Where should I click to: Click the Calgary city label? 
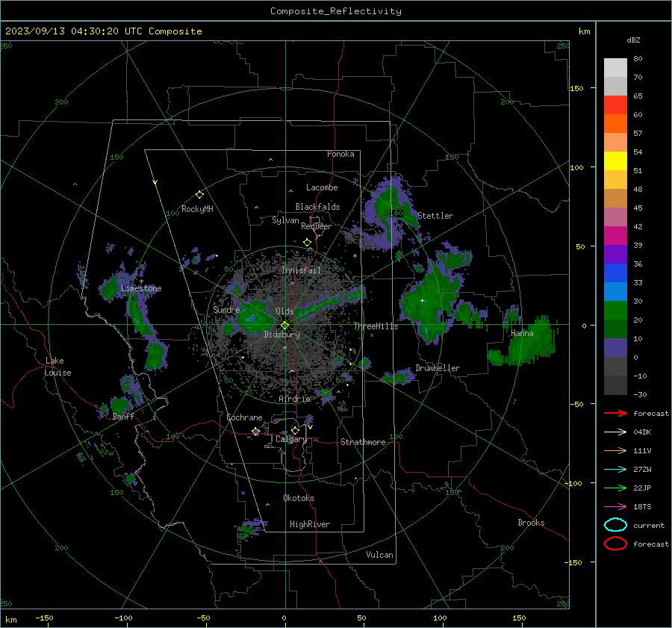click(291, 439)
